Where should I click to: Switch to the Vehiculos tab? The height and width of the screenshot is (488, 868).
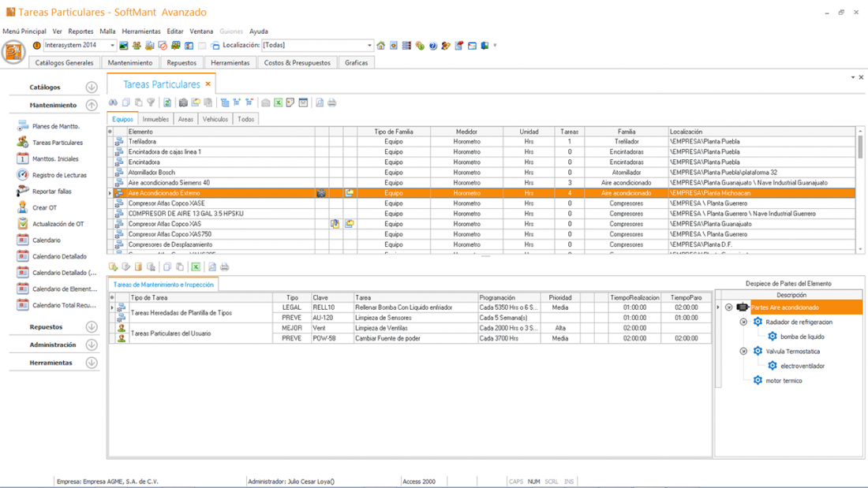coord(215,119)
